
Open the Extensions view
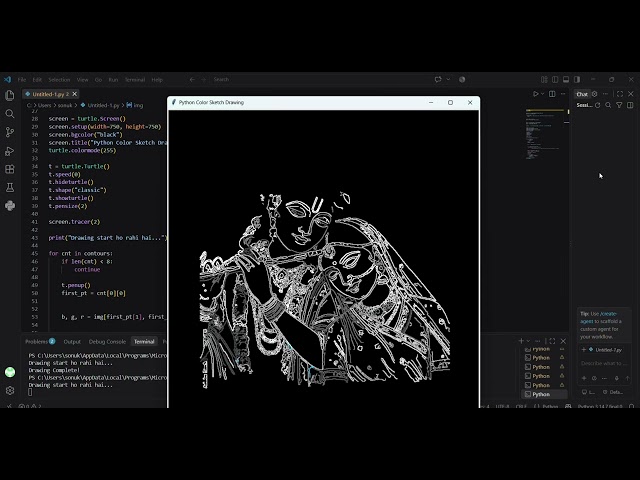[9, 169]
